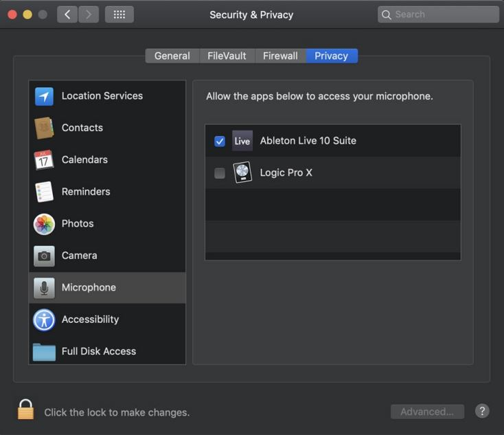
Task: Click the Photos pinwheel icon
Action: (x=44, y=224)
